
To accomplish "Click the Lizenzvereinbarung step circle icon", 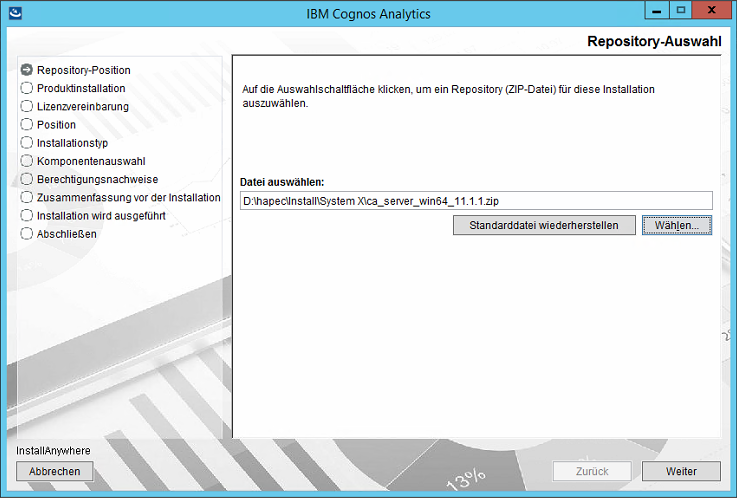I will coord(27,106).
